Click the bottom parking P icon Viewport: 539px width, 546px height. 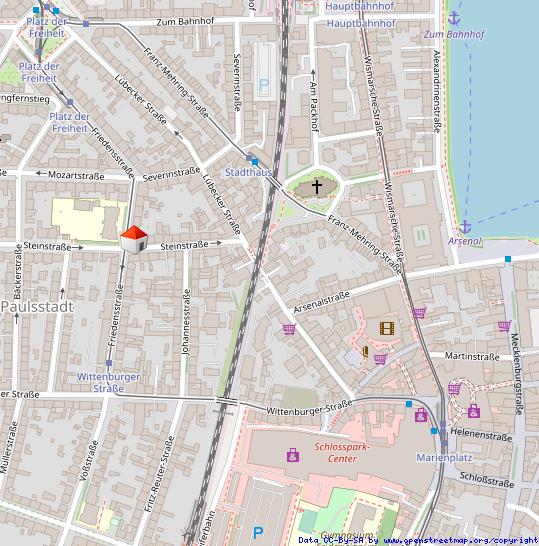(x=258, y=533)
